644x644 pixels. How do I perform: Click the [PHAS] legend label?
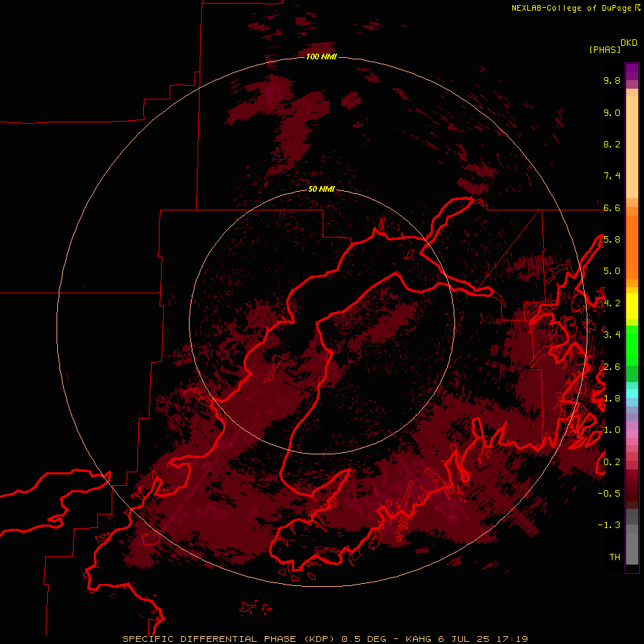(605, 49)
